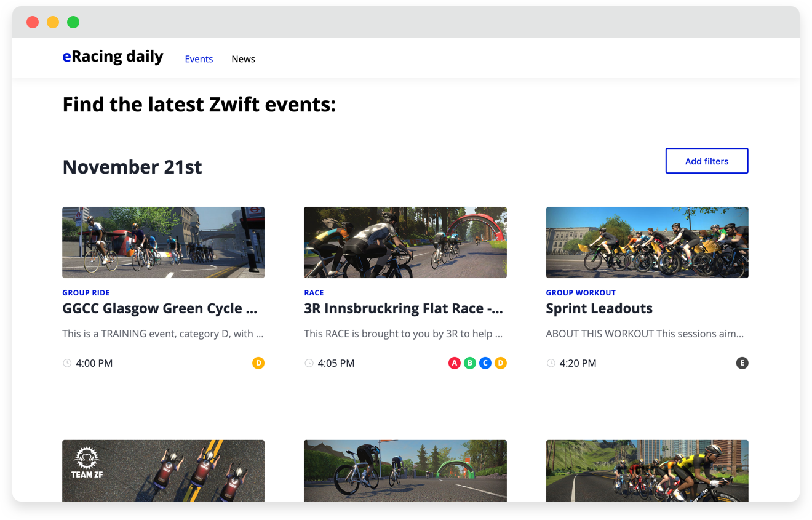The height and width of the screenshot is (520, 812).
Task: Select the category D badge on GGCC ride
Action: (x=258, y=363)
